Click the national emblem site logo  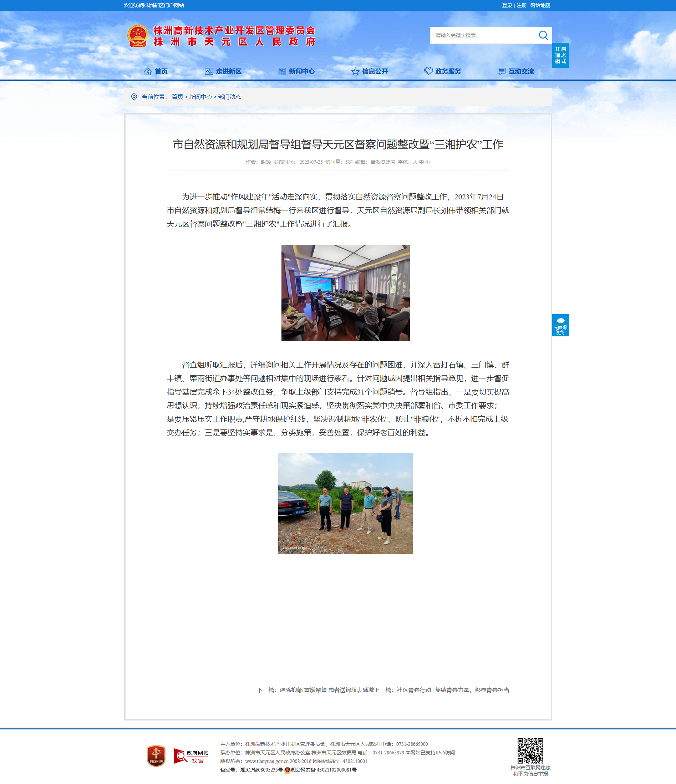point(137,36)
